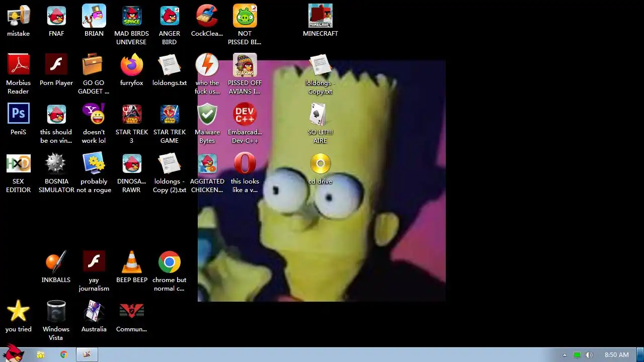Launch the INKBALLS icon
The height and width of the screenshot is (362, 644).
[x=56, y=267]
